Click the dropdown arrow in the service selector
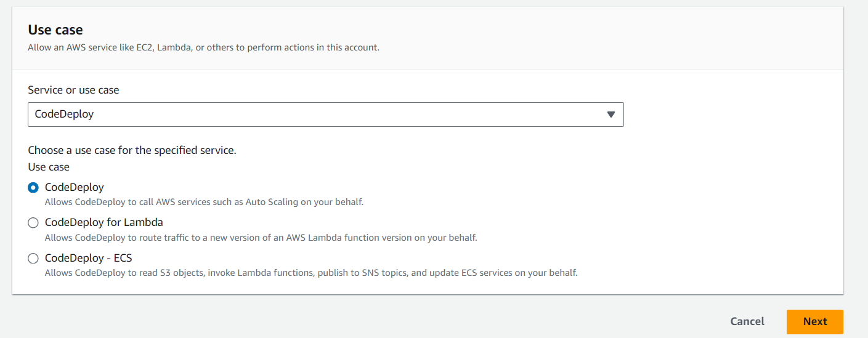Viewport: 868px width, 338px height. pos(610,115)
